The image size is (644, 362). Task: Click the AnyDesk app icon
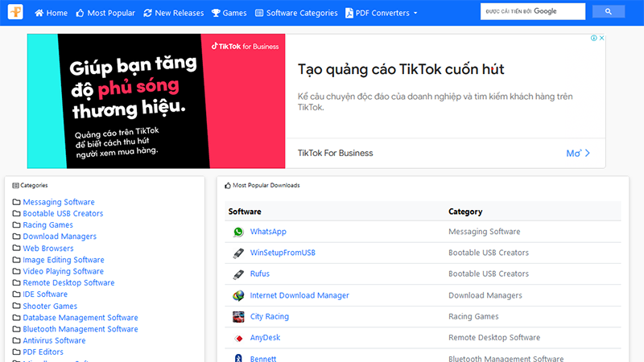click(x=238, y=338)
